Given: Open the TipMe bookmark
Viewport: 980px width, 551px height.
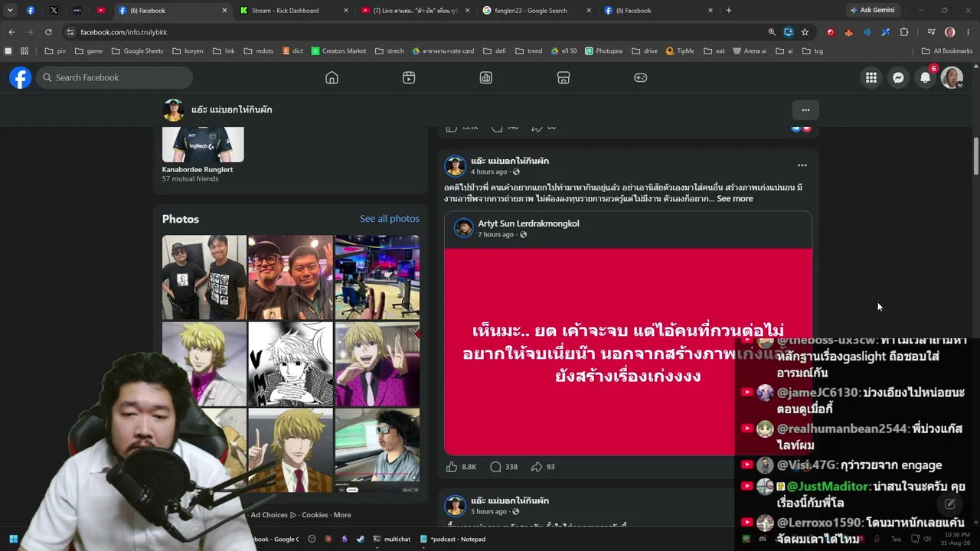Looking at the screenshot, I should 680,51.
